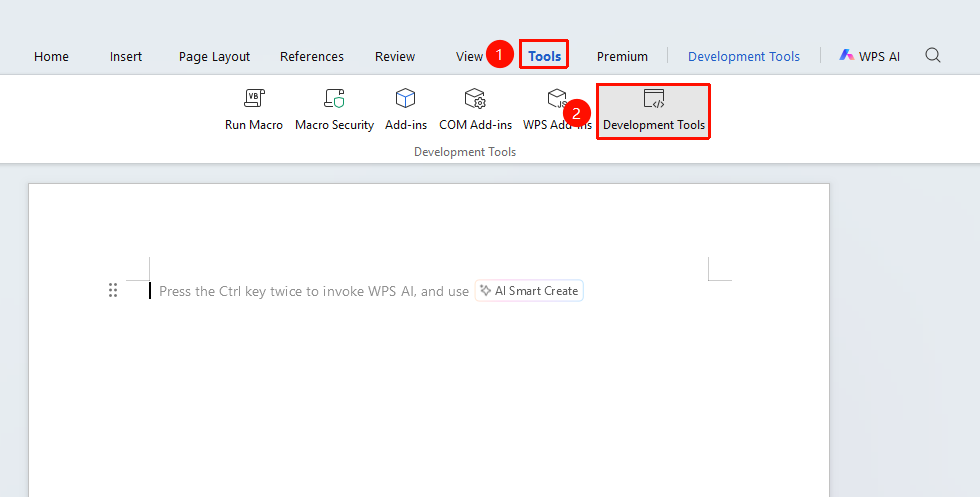Switch to Development Tools tab in menu bar
This screenshot has height=497, width=980.
pyautogui.click(x=744, y=56)
